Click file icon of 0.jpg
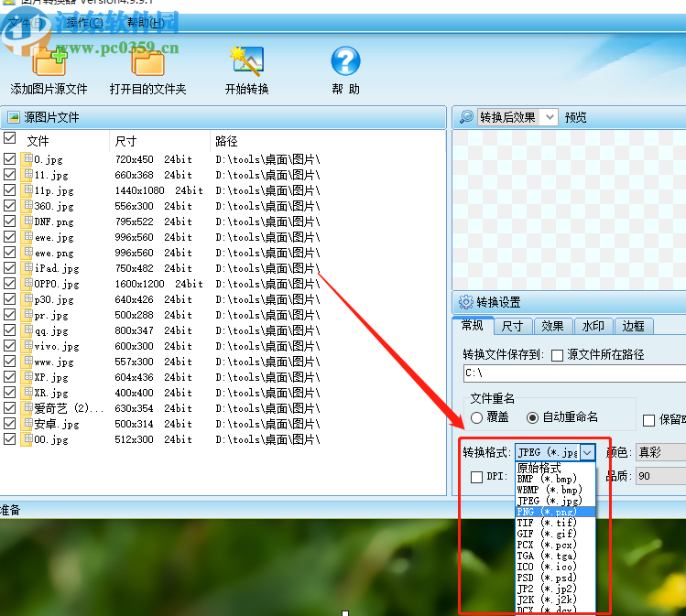The width and height of the screenshot is (686, 616). point(28,159)
